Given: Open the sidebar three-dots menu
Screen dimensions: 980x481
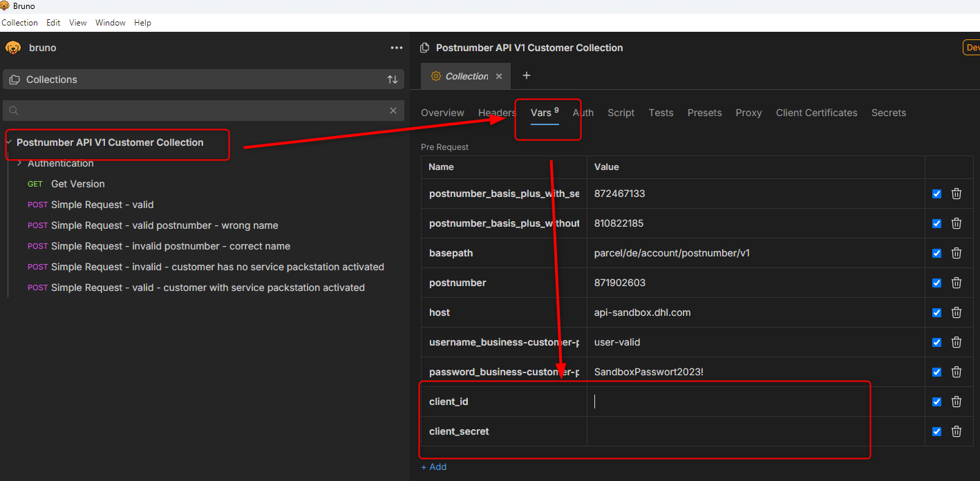Looking at the screenshot, I should 396,48.
